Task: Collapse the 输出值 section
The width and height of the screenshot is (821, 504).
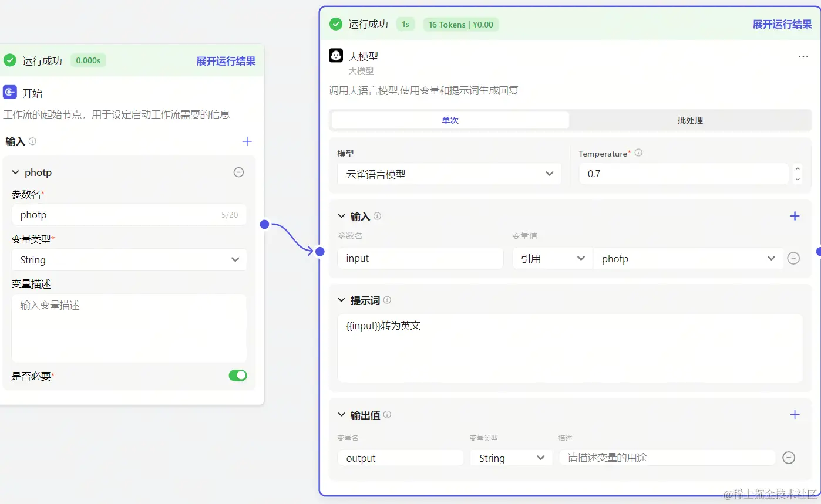Action: pos(341,415)
